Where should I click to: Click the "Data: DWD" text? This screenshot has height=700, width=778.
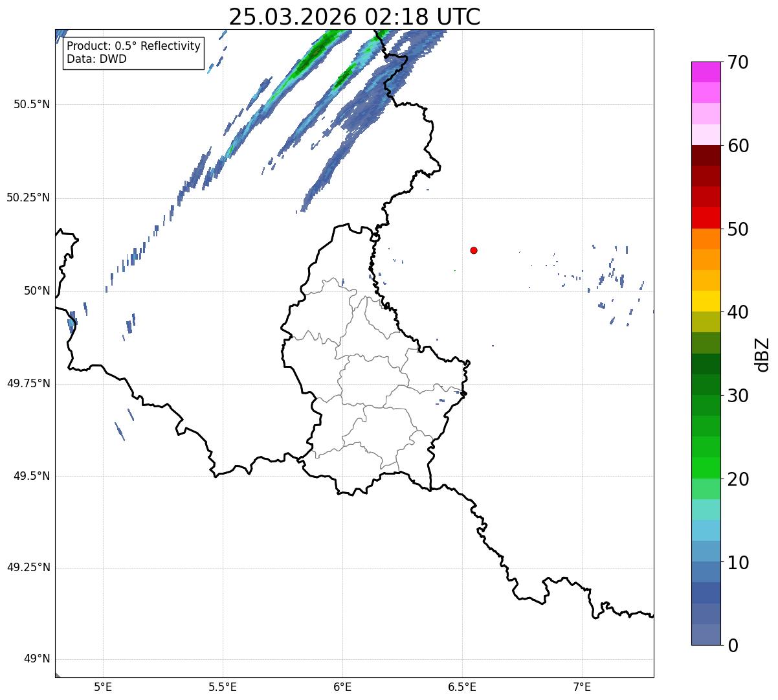click(x=97, y=59)
